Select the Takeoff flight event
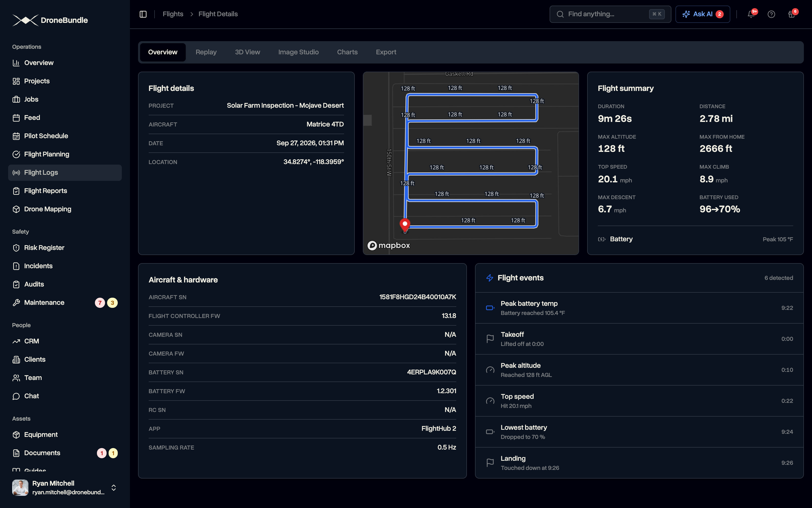The height and width of the screenshot is (508, 812). [639, 339]
